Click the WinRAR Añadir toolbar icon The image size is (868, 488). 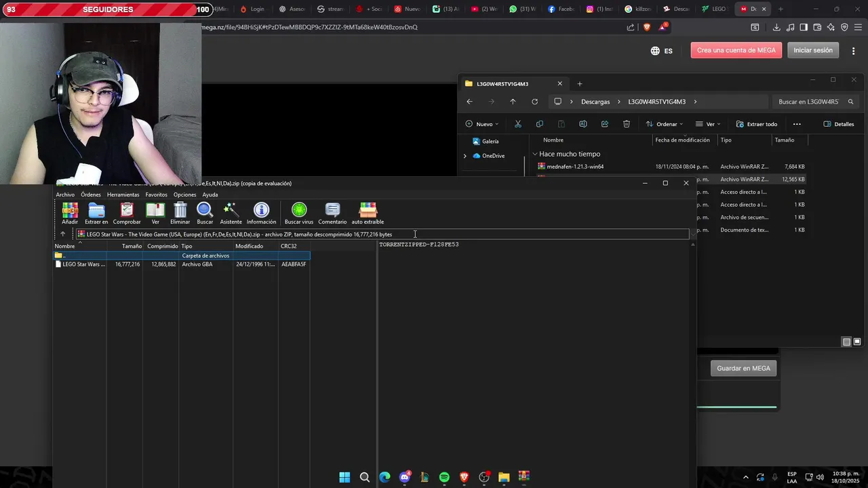[70, 213]
